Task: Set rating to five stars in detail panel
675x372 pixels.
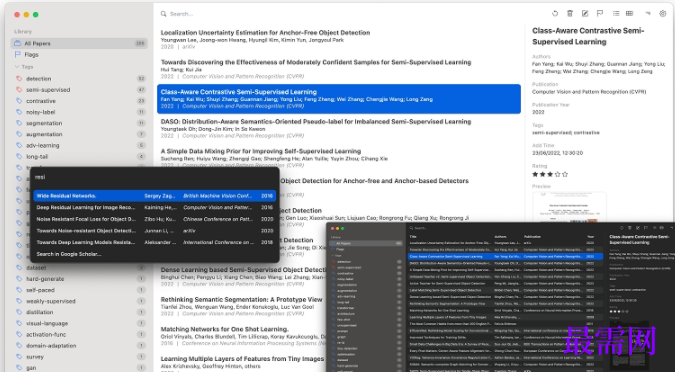Action: click(x=565, y=174)
